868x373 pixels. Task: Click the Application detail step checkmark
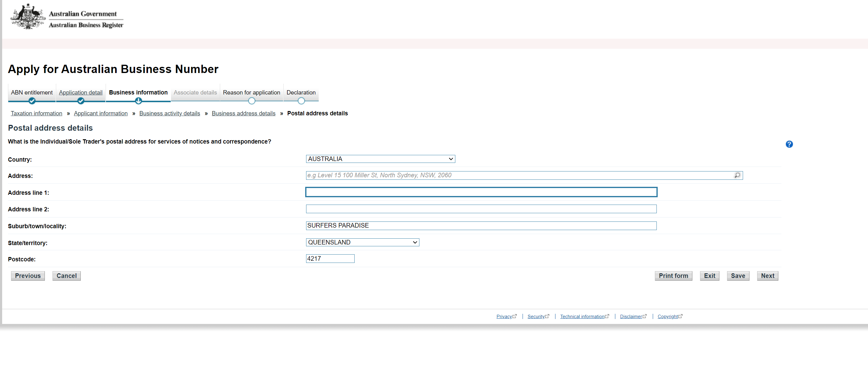pos(80,101)
